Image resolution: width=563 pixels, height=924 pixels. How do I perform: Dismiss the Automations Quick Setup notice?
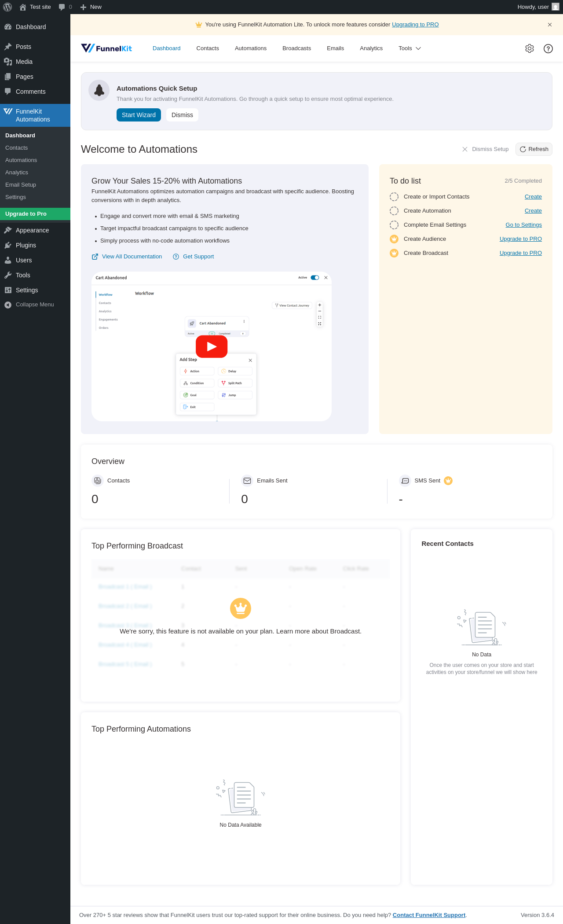[182, 115]
